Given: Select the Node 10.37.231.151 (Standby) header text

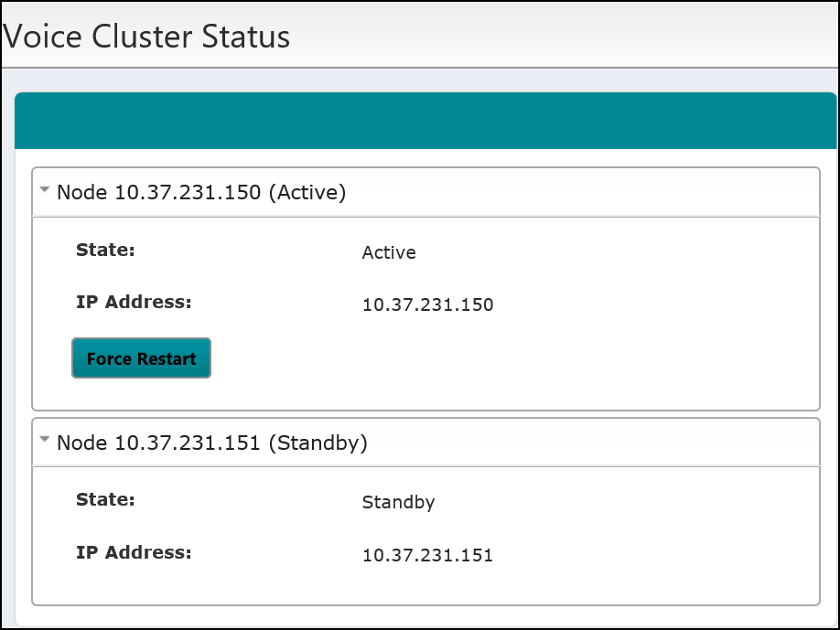Looking at the screenshot, I should pos(212,443).
